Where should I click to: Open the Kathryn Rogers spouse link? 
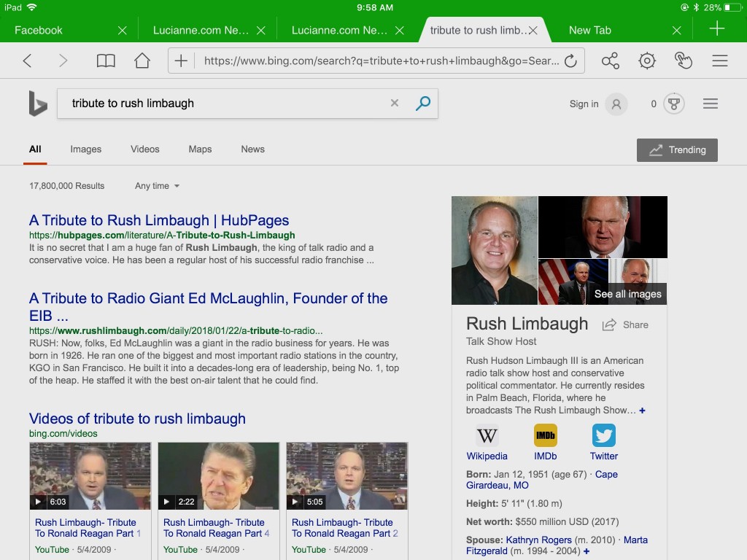pyautogui.click(x=538, y=540)
